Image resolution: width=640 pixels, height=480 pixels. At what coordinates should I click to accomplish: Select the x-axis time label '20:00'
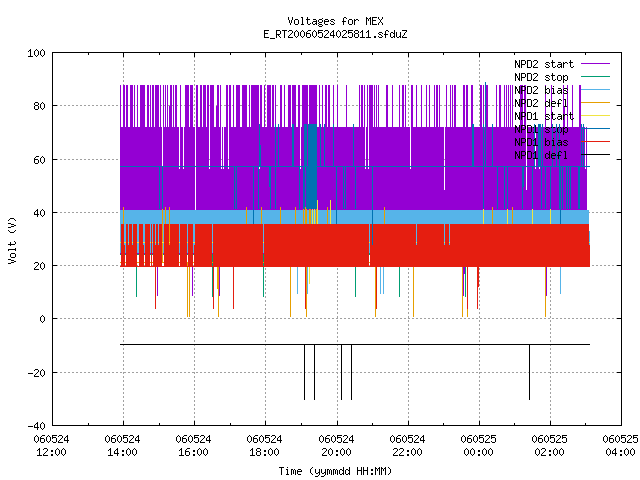[x=336, y=453]
